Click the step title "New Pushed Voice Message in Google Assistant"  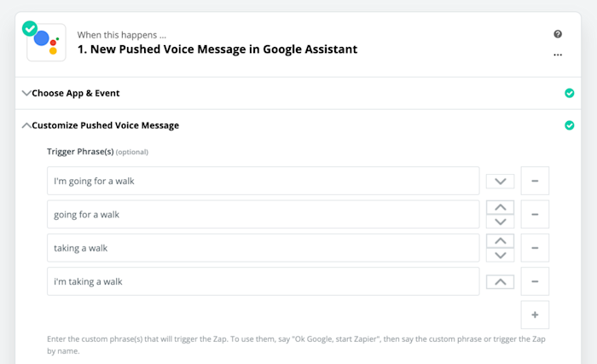click(x=217, y=49)
